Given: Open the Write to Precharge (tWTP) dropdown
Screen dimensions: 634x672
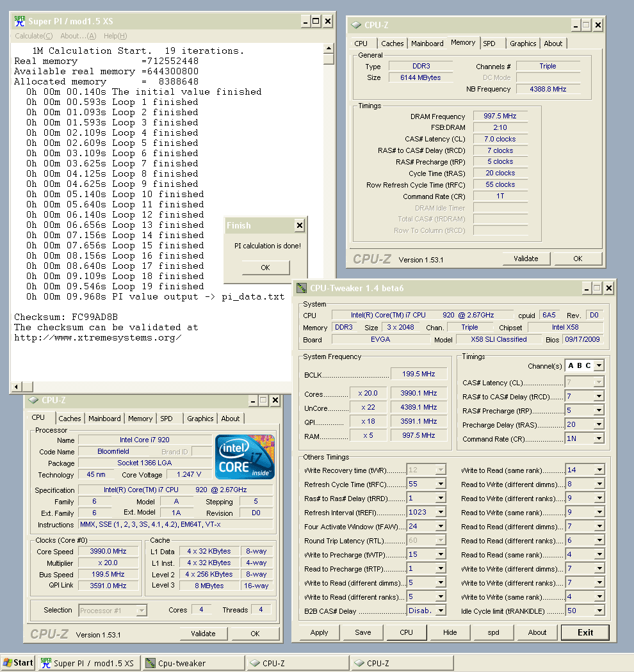Looking at the screenshot, I should coord(441,555).
